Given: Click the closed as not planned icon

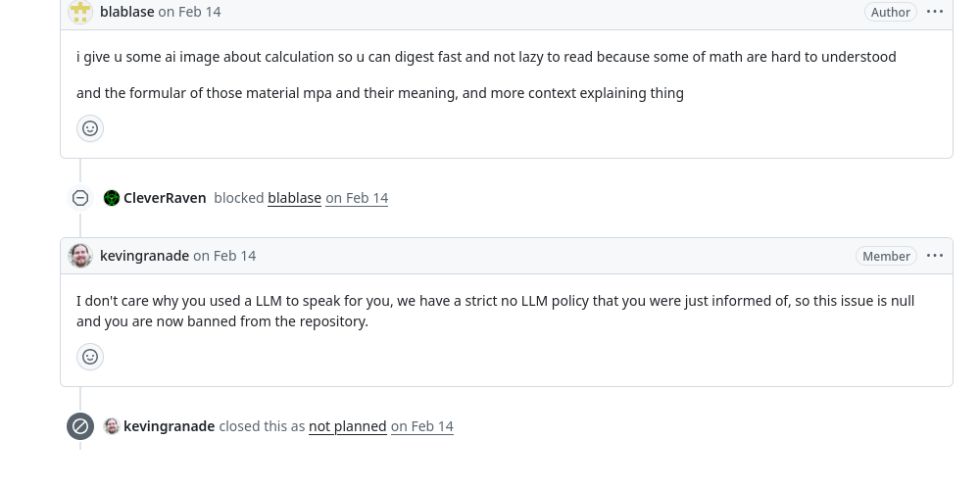Looking at the screenshot, I should pyautogui.click(x=80, y=426).
